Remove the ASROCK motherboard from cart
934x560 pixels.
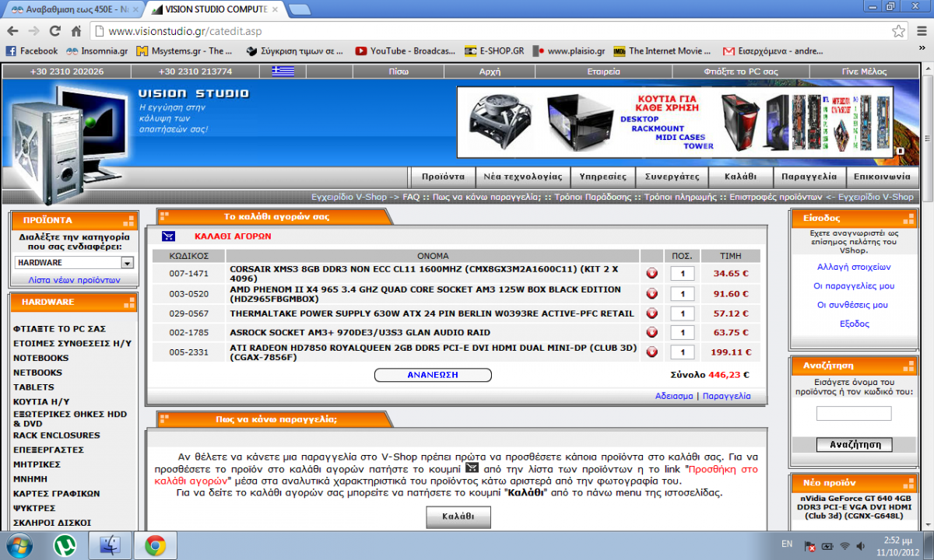click(651, 333)
